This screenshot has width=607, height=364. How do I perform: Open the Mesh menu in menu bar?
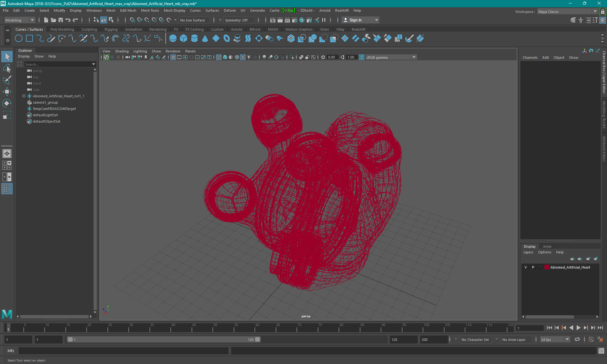(110, 10)
